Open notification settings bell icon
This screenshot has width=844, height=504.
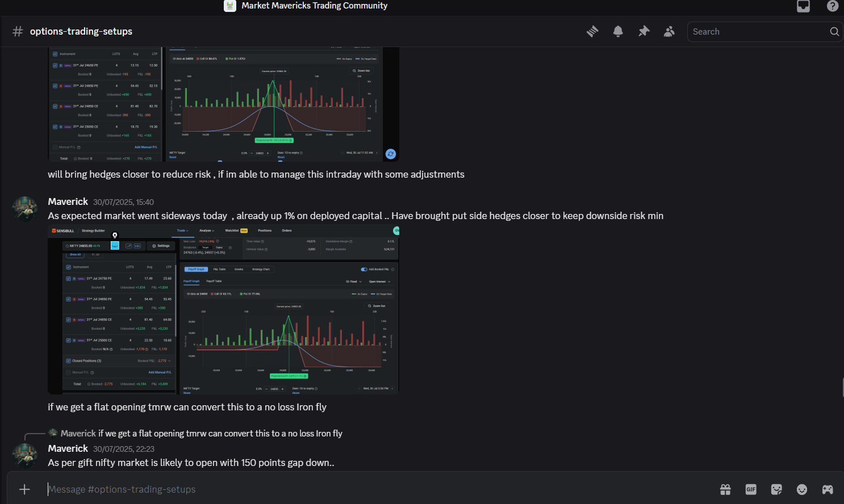pos(618,32)
